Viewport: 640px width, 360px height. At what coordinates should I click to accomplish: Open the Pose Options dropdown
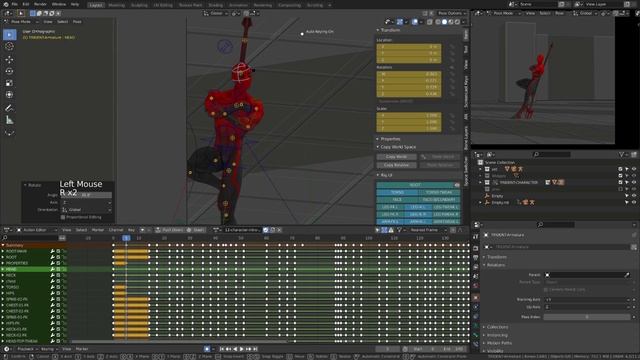click(x=451, y=13)
